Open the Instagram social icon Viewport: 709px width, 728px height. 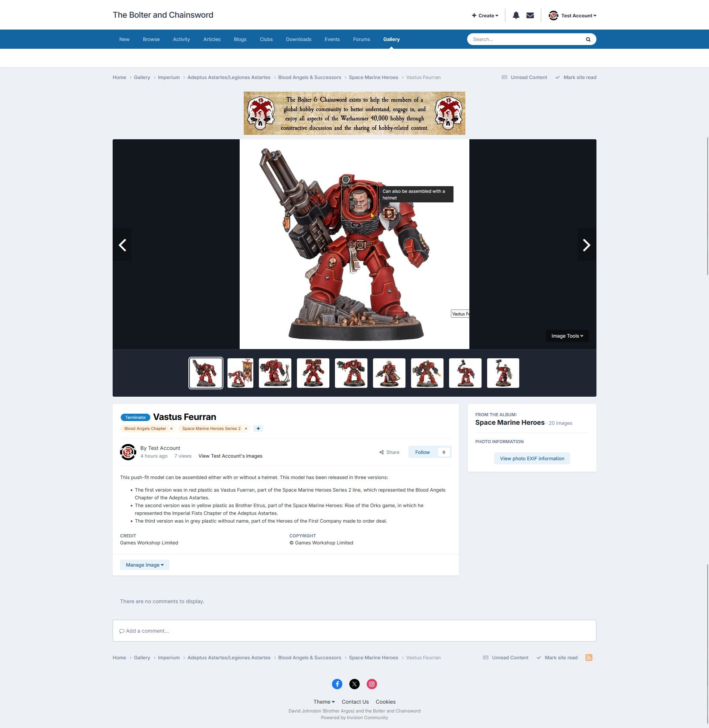(x=371, y=684)
